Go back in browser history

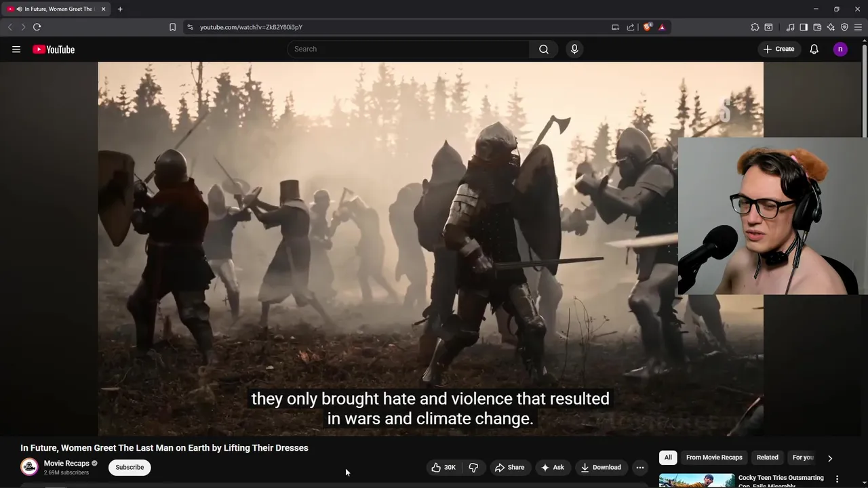(x=9, y=27)
